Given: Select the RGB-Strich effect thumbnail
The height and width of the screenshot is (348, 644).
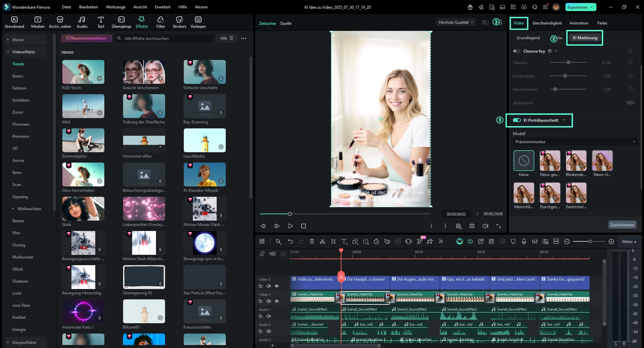Looking at the screenshot, I should coord(83,72).
